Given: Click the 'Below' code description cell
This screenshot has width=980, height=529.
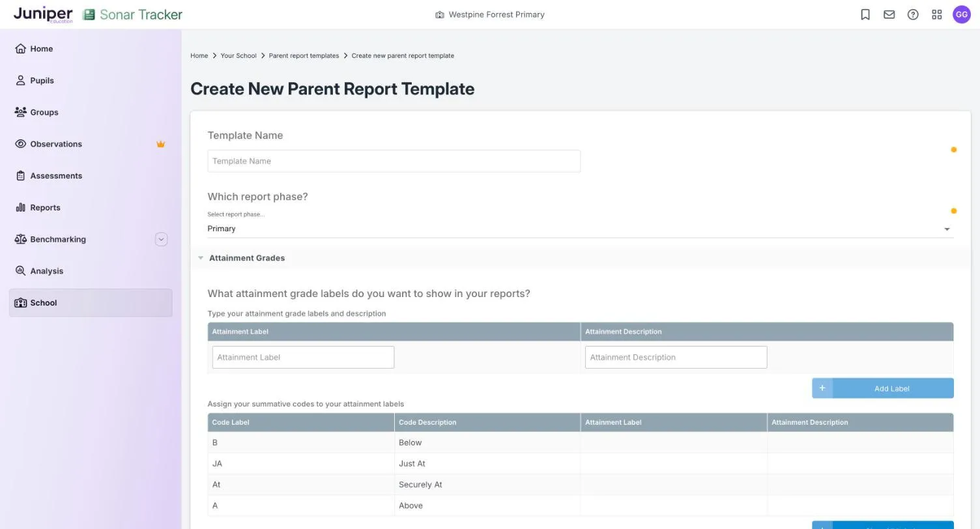Looking at the screenshot, I should click(x=487, y=443).
